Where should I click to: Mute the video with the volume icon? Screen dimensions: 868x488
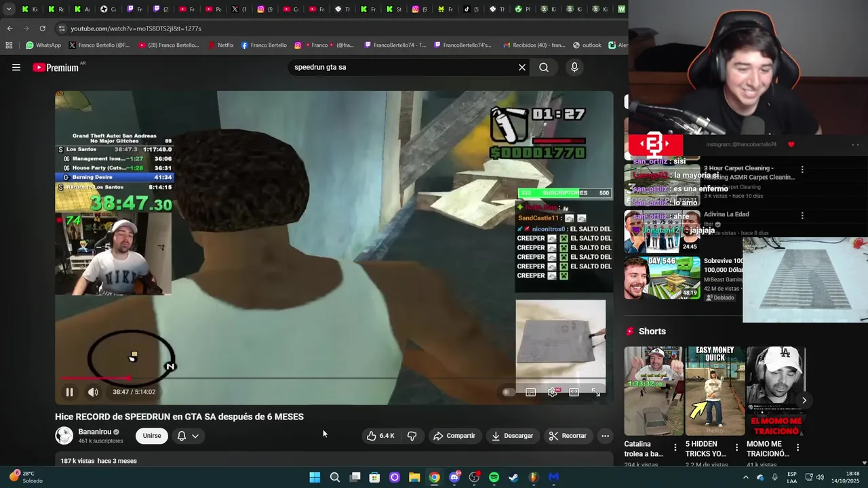(x=93, y=392)
